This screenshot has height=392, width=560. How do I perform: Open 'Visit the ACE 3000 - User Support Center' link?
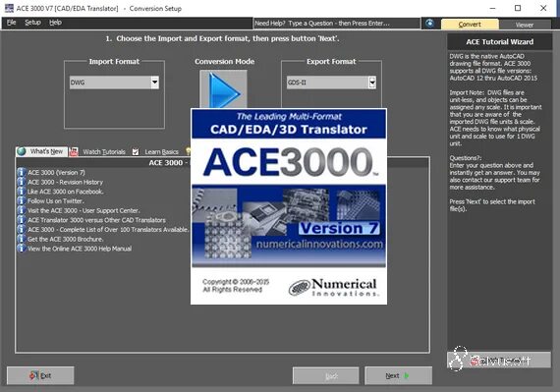click(84, 210)
